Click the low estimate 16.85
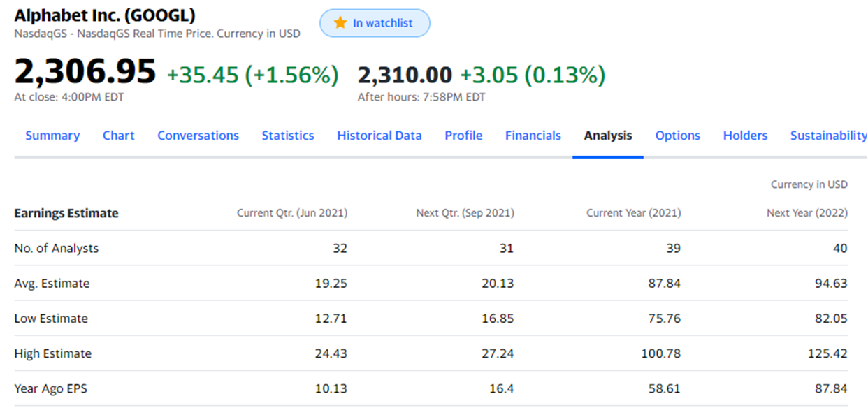The height and width of the screenshot is (417, 868). (x=498, y=318)
